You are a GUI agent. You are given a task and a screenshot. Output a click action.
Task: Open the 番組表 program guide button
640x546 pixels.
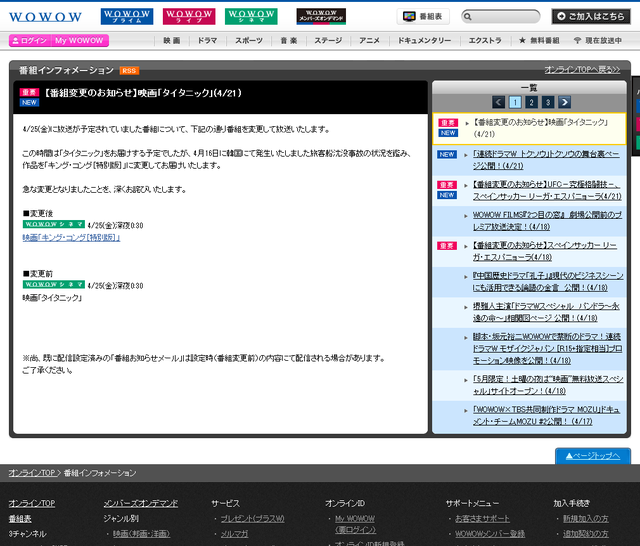tap(423, 16)
